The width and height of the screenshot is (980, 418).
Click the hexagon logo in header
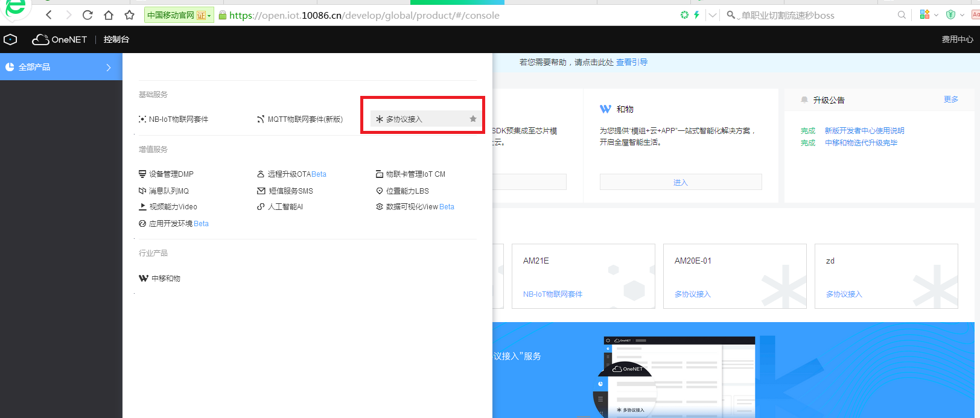10,39
